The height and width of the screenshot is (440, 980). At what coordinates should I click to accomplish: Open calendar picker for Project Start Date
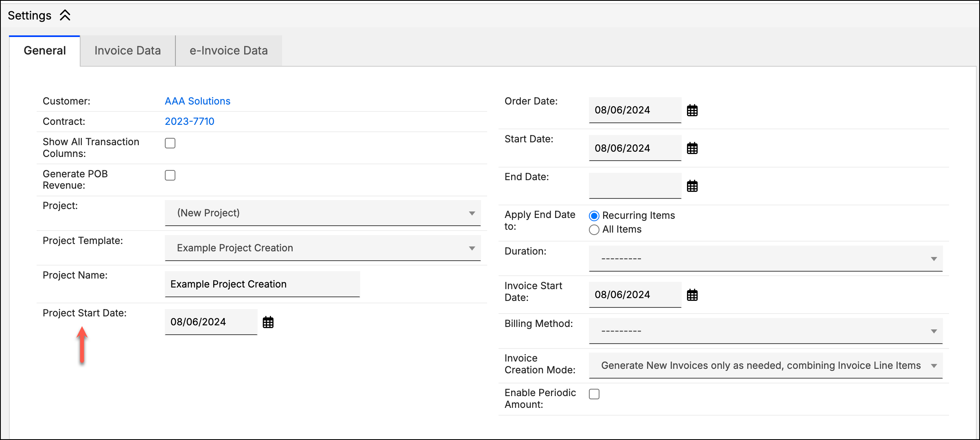(268, 322)
